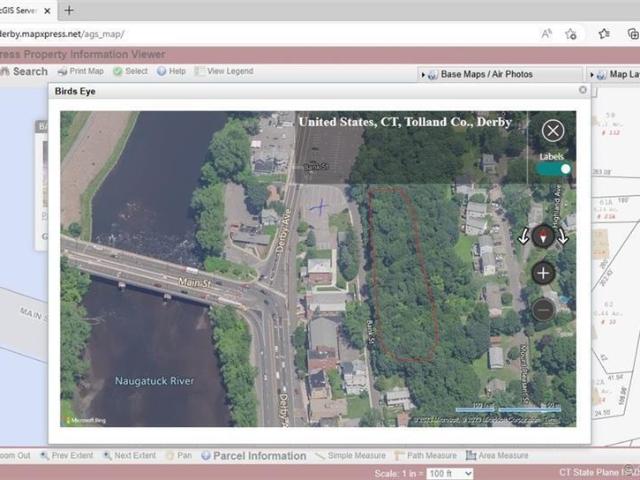Expand the Base Maps / Air Photos panel

[x=486, y=74]
